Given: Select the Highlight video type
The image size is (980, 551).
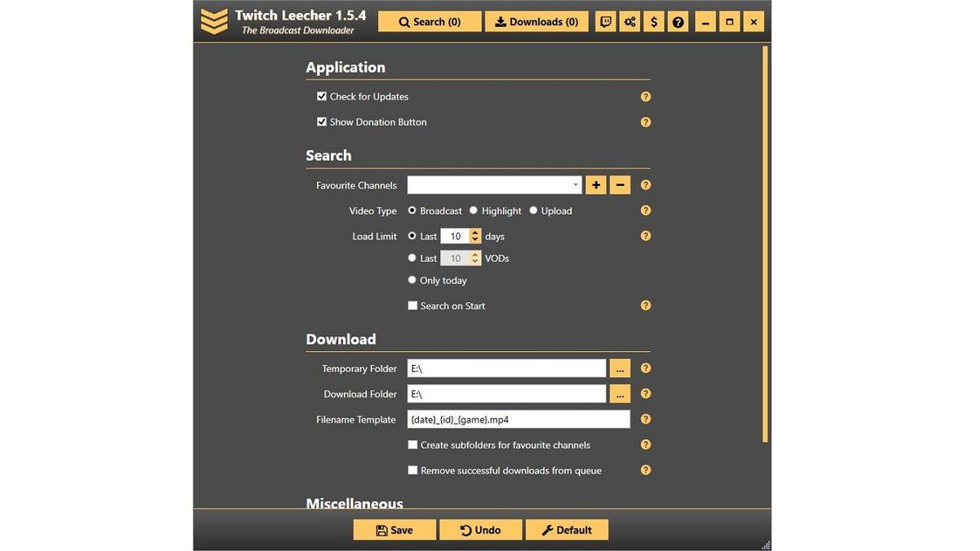Looking at the screenshot, I should point(473,210).
